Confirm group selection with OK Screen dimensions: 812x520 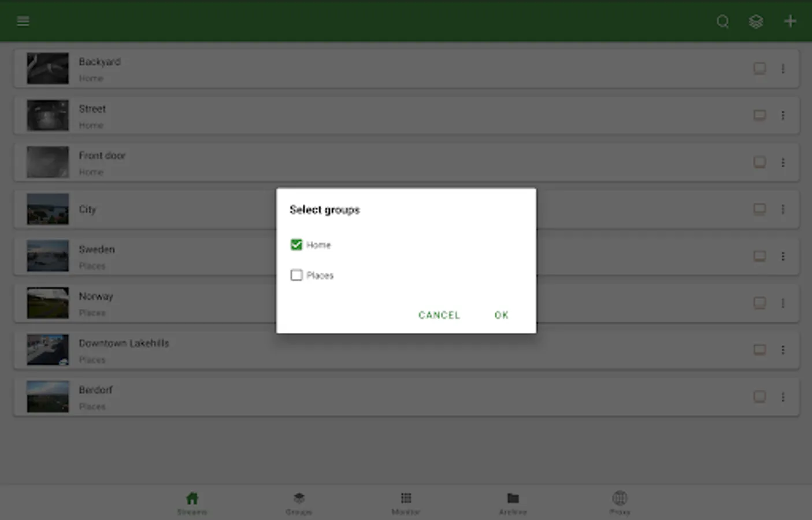501,315
